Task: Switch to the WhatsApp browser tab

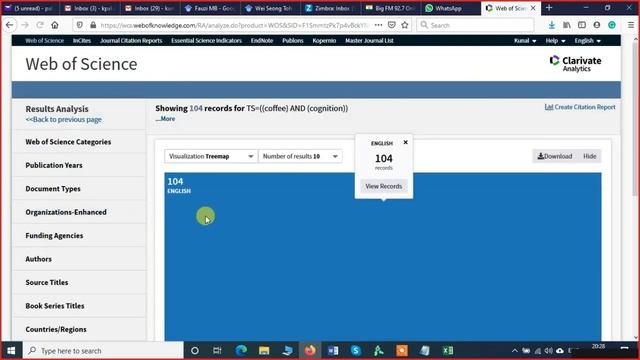Action: point(448,8)
